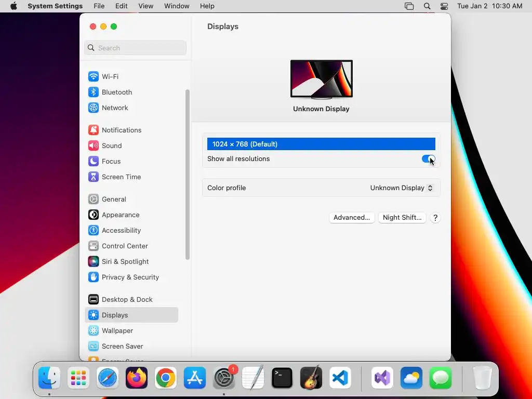Open App Store from the Dock

pyautogui.click(x=195, y=378)
